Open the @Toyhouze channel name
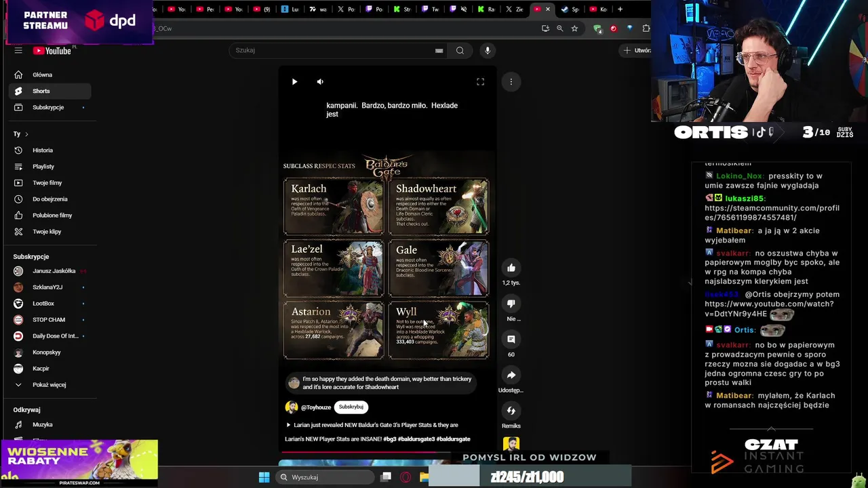 [316, 407]
